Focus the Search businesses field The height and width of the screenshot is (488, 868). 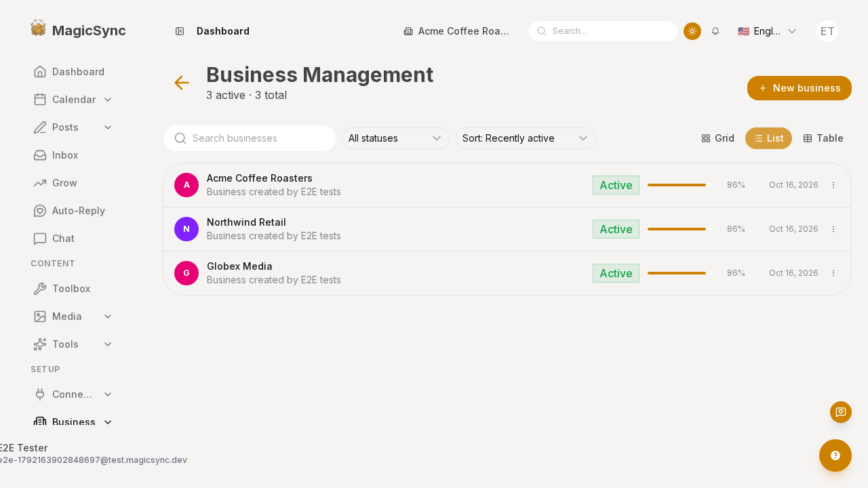point(250,138)
